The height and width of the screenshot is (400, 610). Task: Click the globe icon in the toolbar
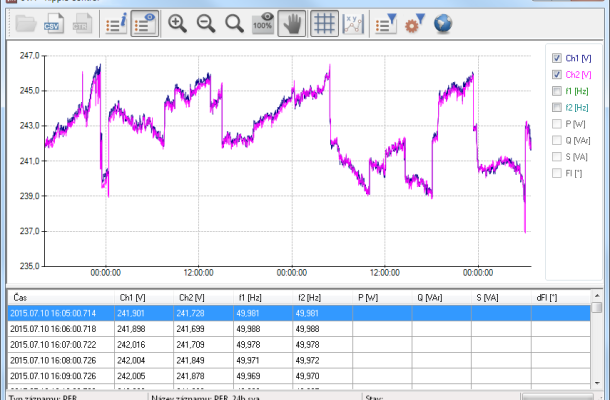click(x=443, y=22)
